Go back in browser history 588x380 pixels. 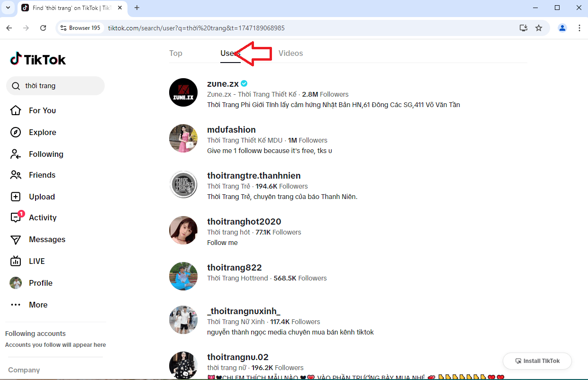click(9, 28)
